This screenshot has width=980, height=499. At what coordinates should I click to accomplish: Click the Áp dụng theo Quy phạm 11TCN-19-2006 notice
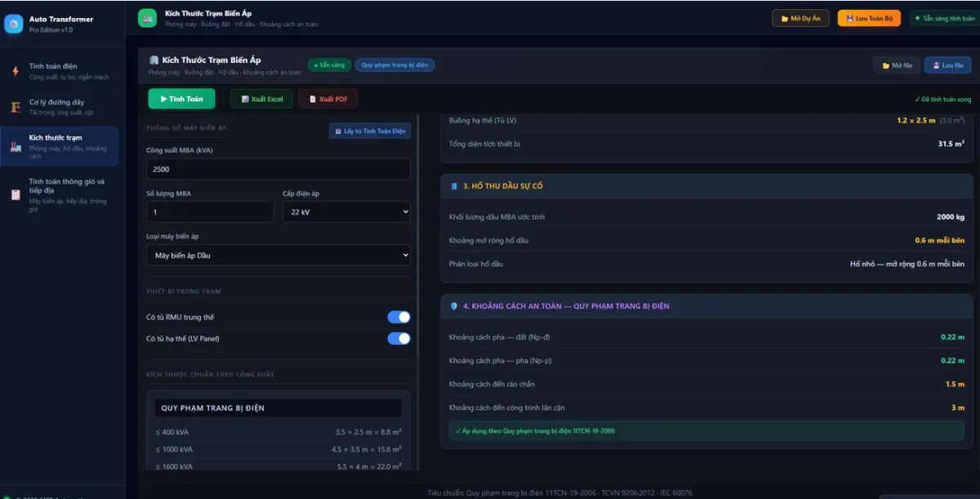tap(706, 430)
